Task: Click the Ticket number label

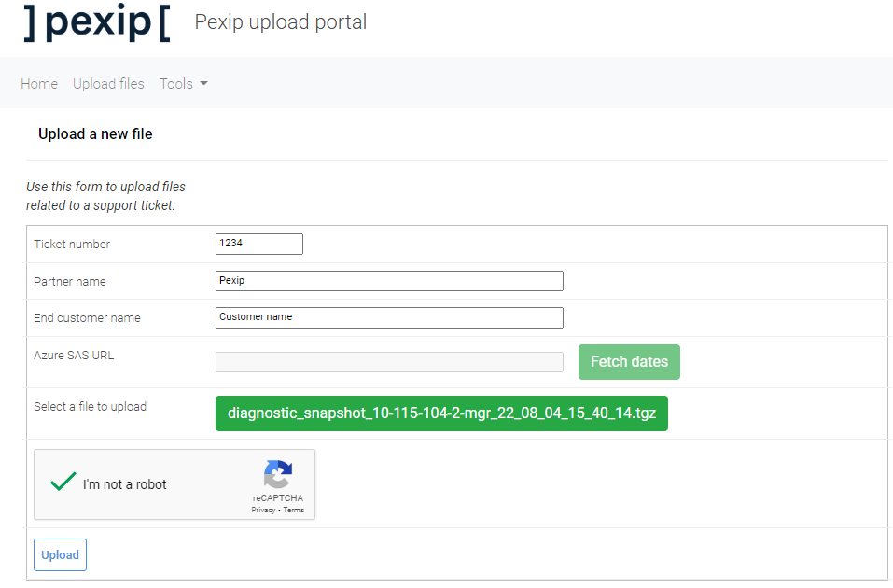Action: pos(72,245)
